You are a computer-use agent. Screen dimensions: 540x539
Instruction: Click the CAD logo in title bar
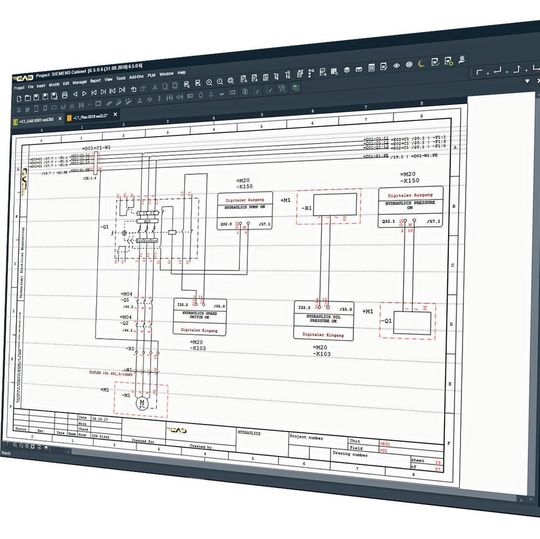23,78
